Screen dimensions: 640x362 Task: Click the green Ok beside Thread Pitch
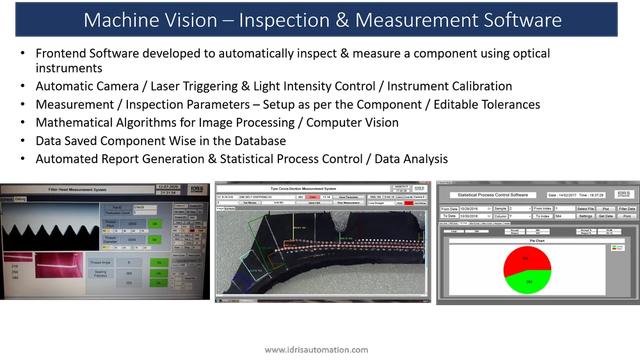coord(155,224)
